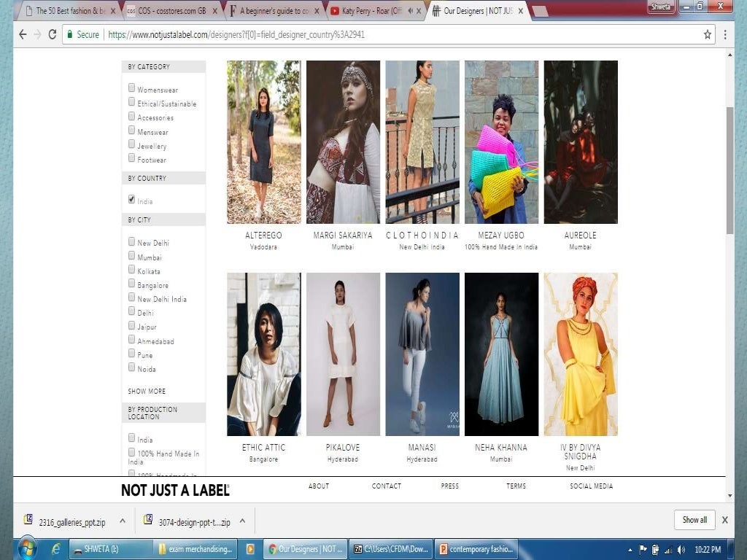Open the ABOUT footer link
The height and width of the screenshot is (560, 747).
click(x=319, y=486)
